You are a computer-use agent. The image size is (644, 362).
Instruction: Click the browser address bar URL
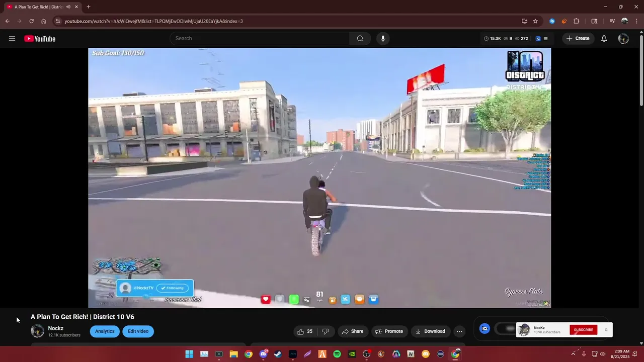153,21
